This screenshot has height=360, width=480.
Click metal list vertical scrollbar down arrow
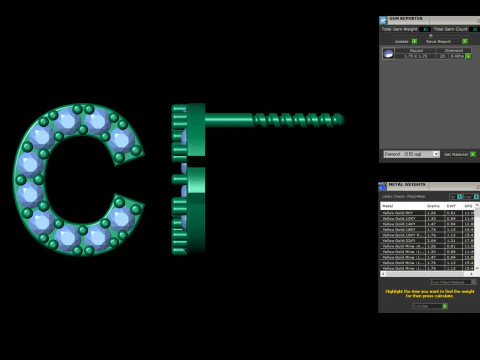(x=477, y=268)
